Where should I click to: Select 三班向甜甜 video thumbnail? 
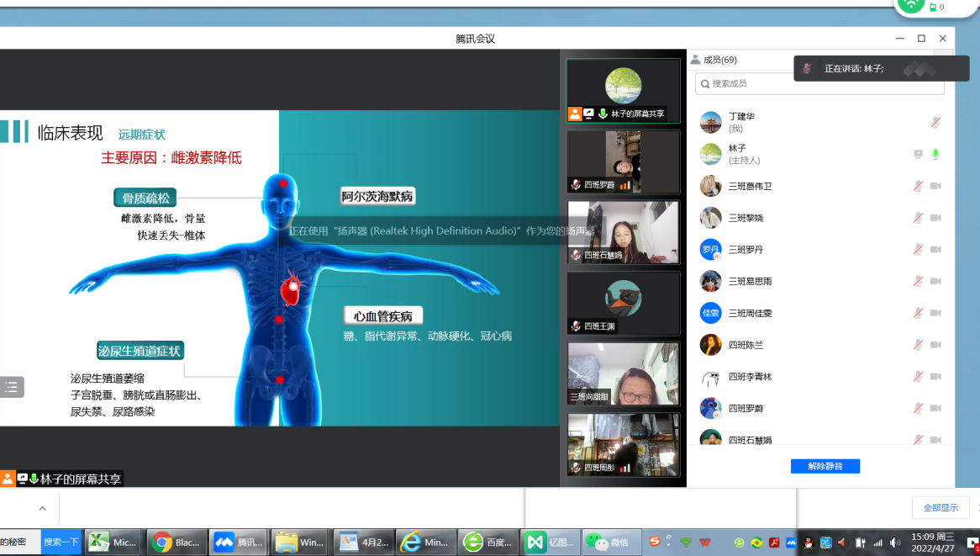623,373
